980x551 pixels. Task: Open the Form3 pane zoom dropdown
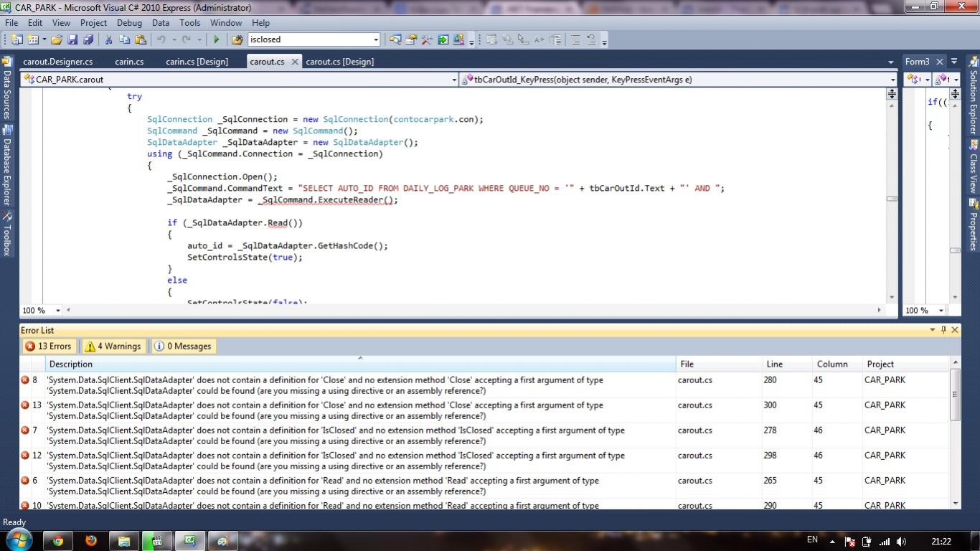pos(941,310)
